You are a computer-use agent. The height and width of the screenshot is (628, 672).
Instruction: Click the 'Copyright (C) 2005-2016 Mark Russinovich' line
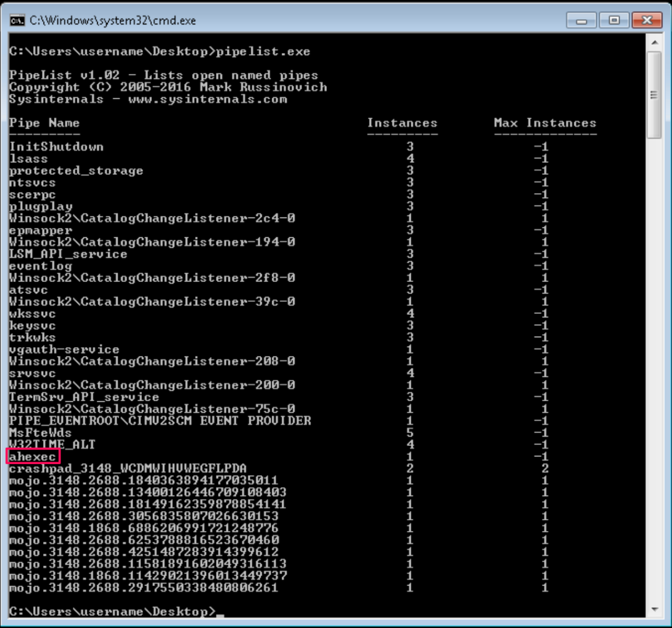click(x=168, y=87)
